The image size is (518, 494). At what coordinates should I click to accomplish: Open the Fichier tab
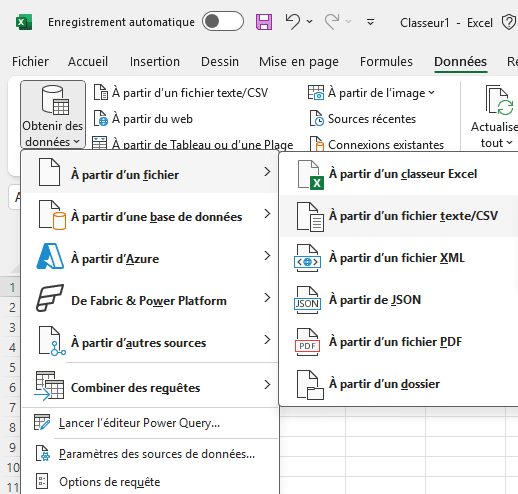[x=30, y=62]
